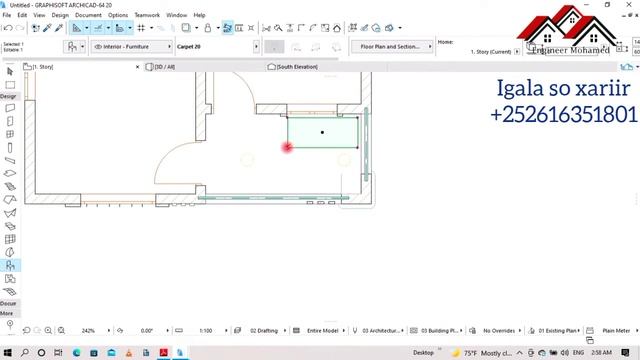Open the File menu
This screenshot has width=640, height=360.
coord(7,15)
